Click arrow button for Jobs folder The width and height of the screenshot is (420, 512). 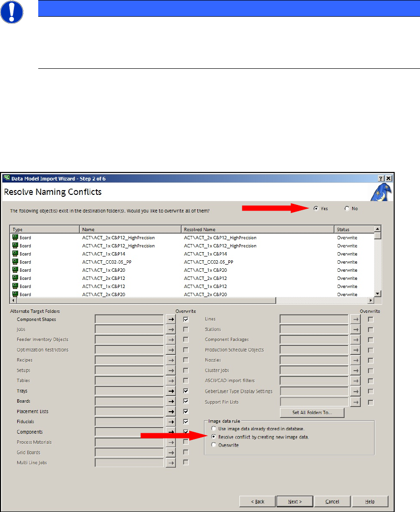point(171,330)
